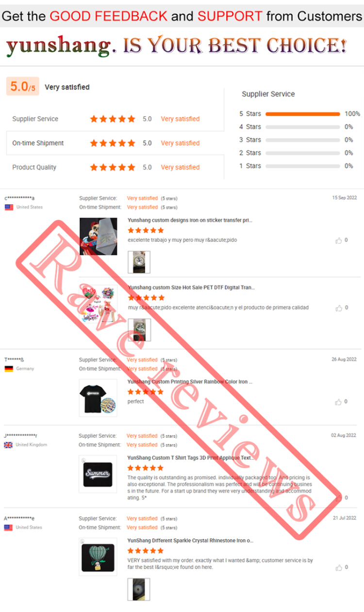
Task: Select the Supplier Service rating row
Action: point(115,119)
